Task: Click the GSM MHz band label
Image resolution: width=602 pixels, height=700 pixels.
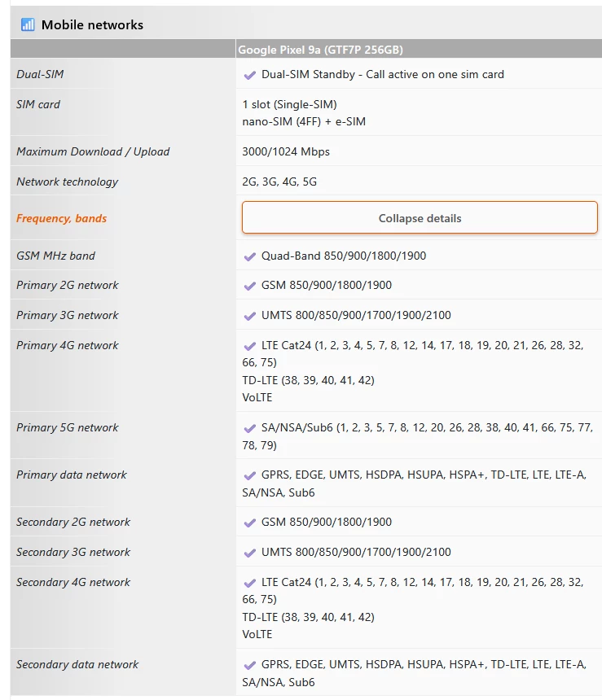Action: point(56,256)
